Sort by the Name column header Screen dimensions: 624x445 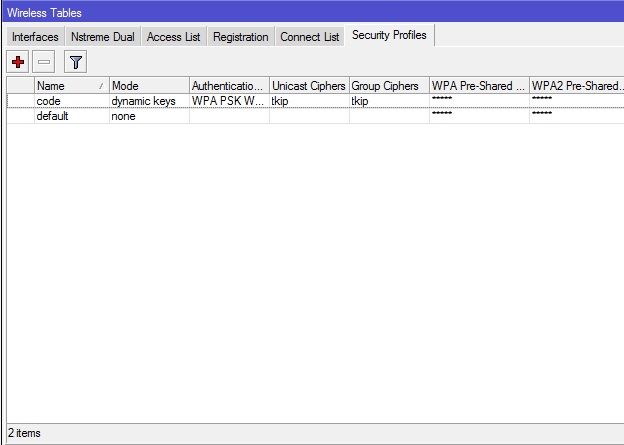coord(72,86)
